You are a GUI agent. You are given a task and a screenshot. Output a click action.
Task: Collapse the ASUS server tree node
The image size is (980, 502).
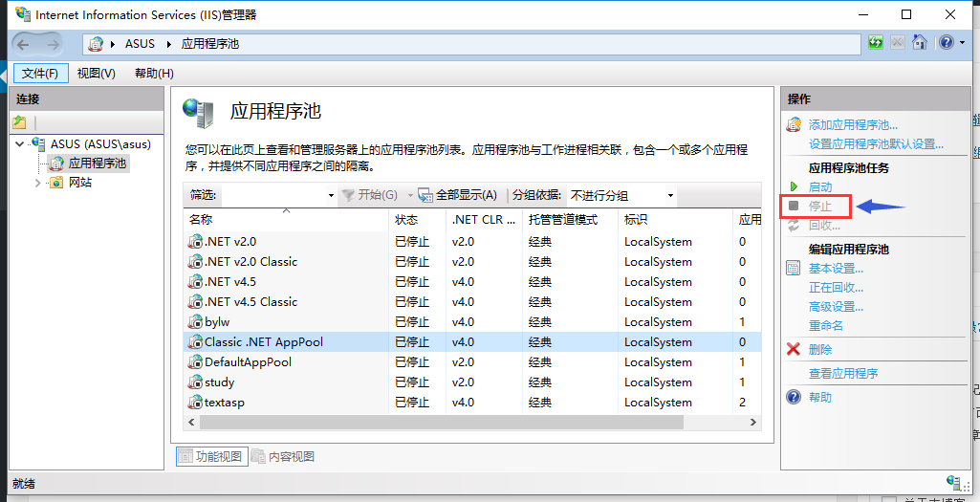click(20, 143)
